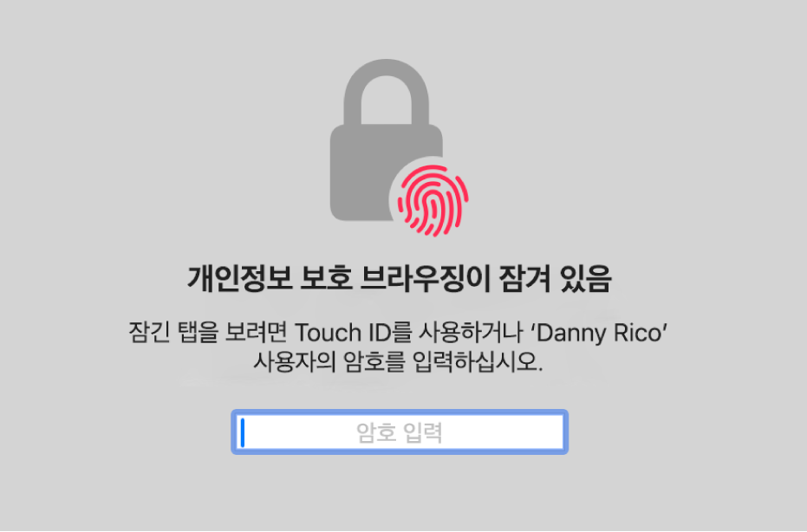Focus the 암호 입력 password field
The width and height of the screenshot is (807, 532).
pos(400,432)
